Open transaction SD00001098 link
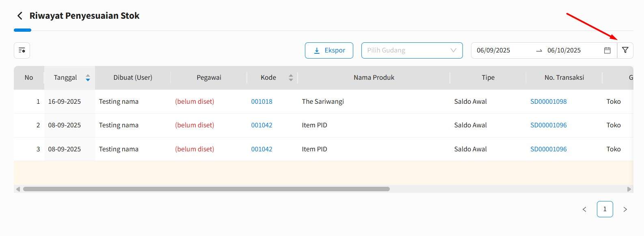 [548, 102]
